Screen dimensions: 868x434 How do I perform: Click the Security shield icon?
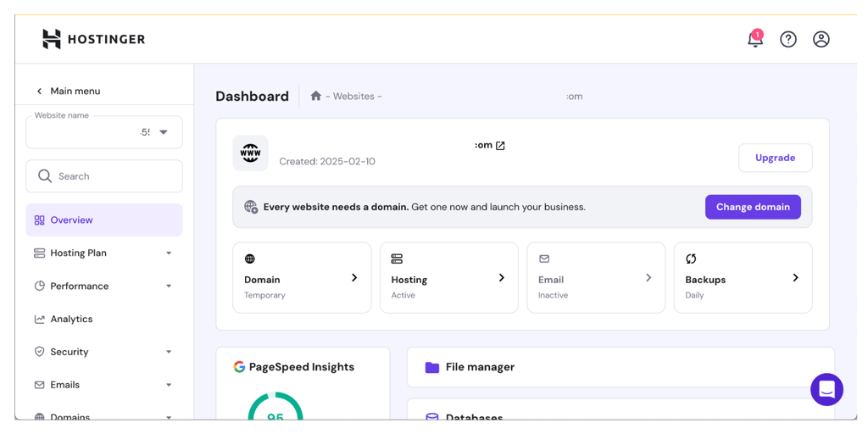(39, 352)
